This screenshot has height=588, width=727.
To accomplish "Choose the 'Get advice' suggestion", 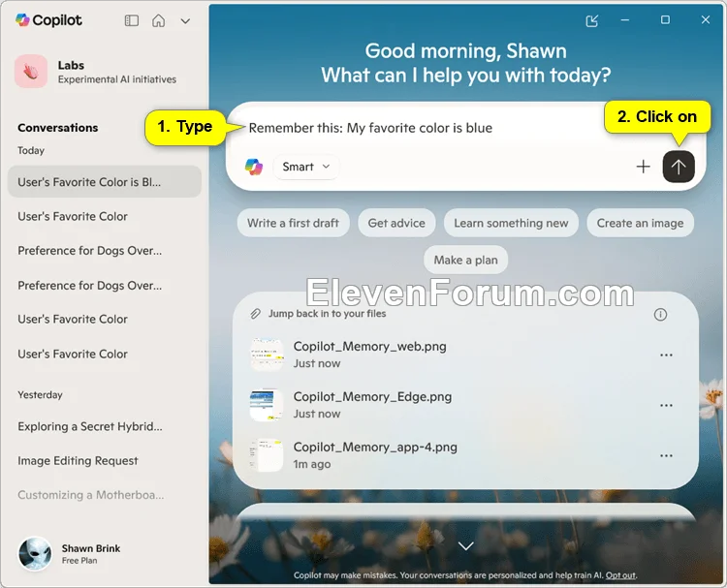I will click(x=396, y=223).
